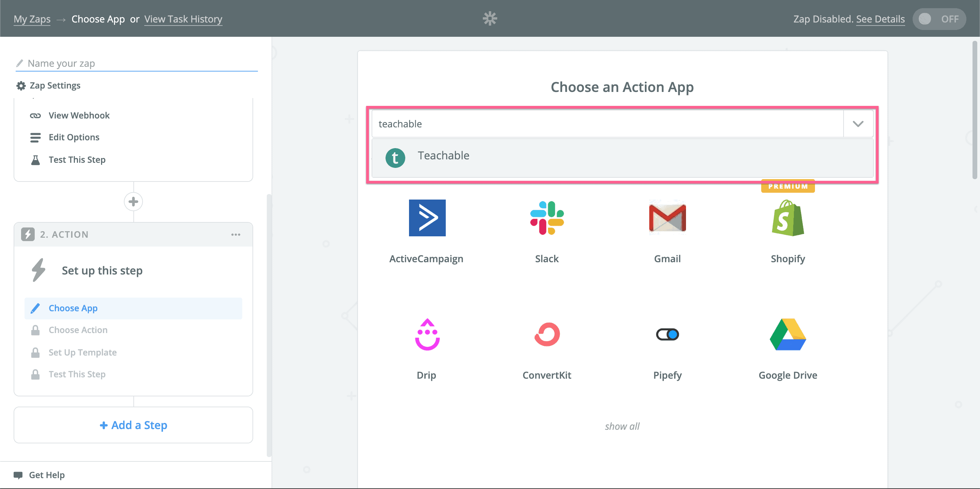
Task: Open Zap Settings
Action: pos(55,85)
